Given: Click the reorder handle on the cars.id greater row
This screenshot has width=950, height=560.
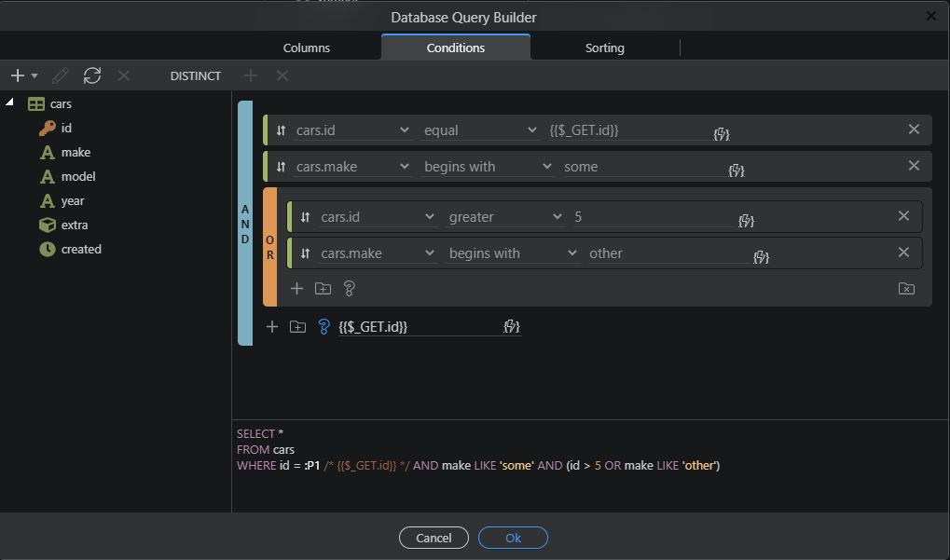Looking at the screenshot, I should pyautogui.click(x=305, y=217).
